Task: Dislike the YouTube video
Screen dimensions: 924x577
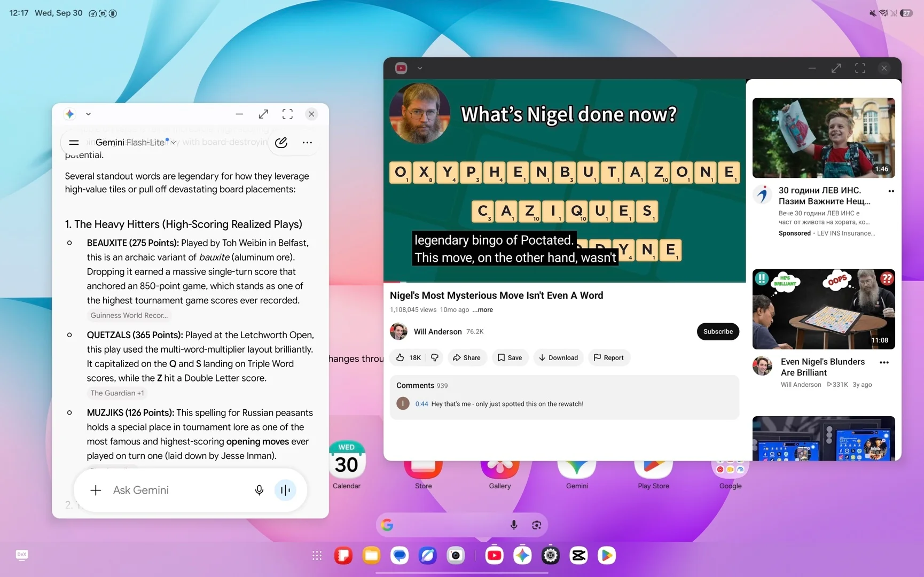Action: [435, 358]
